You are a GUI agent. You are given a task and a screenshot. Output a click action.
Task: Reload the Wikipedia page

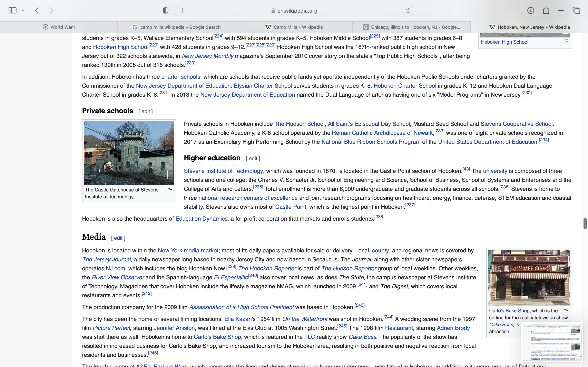(408, 10)
